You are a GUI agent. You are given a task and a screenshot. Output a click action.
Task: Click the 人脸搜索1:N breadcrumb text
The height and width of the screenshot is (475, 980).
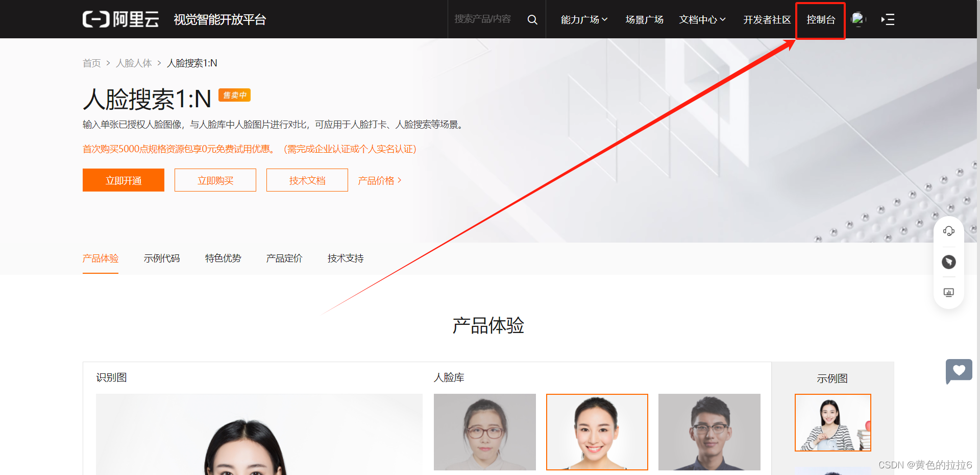point(192,63)
